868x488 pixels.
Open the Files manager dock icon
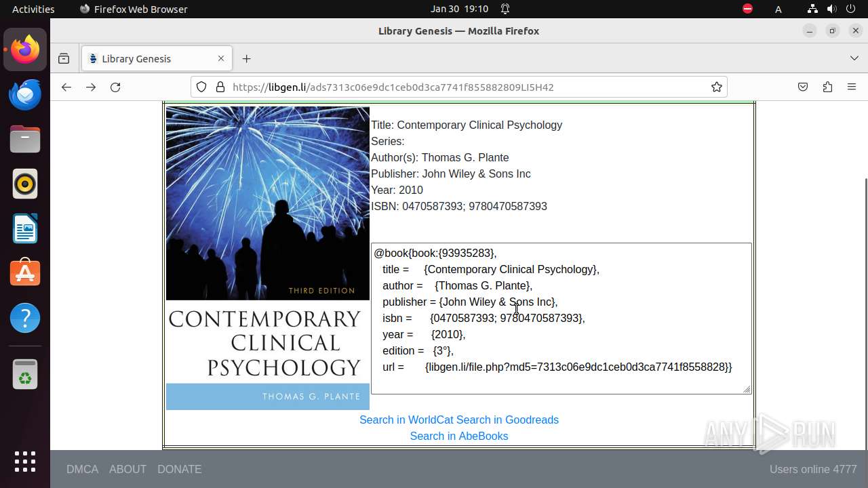[x=25, y=139]
